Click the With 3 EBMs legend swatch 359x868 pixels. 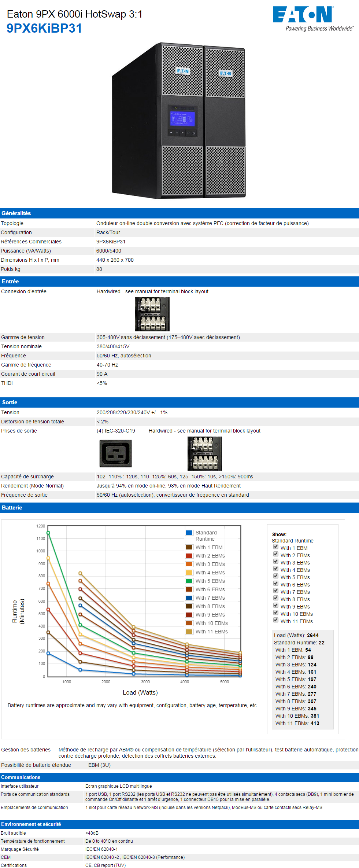pos(189,564)
